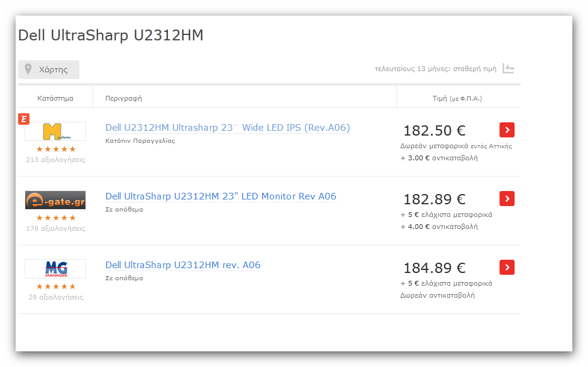Open the price history chart icon

pos(509,69)
